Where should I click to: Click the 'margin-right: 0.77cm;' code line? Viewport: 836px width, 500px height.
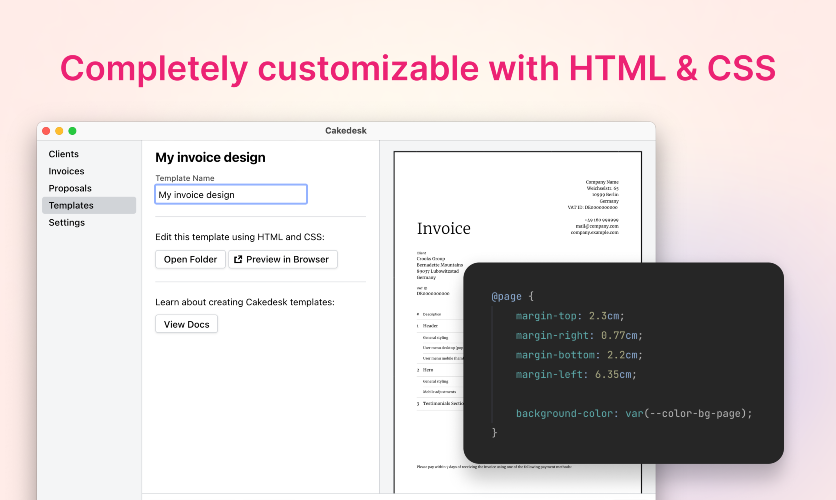(579, 335)
